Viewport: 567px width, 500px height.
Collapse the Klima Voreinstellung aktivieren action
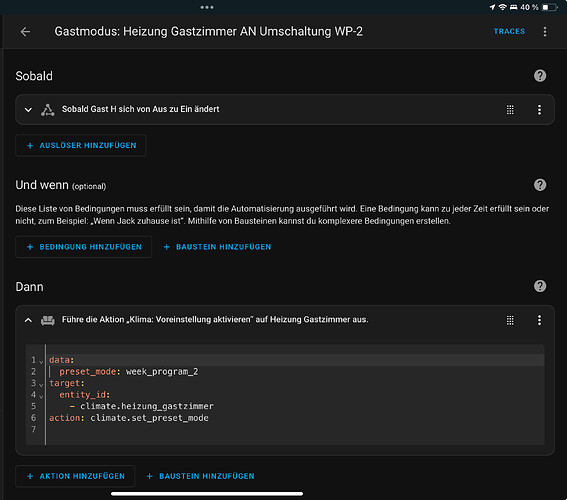click(x=28, y=320)
